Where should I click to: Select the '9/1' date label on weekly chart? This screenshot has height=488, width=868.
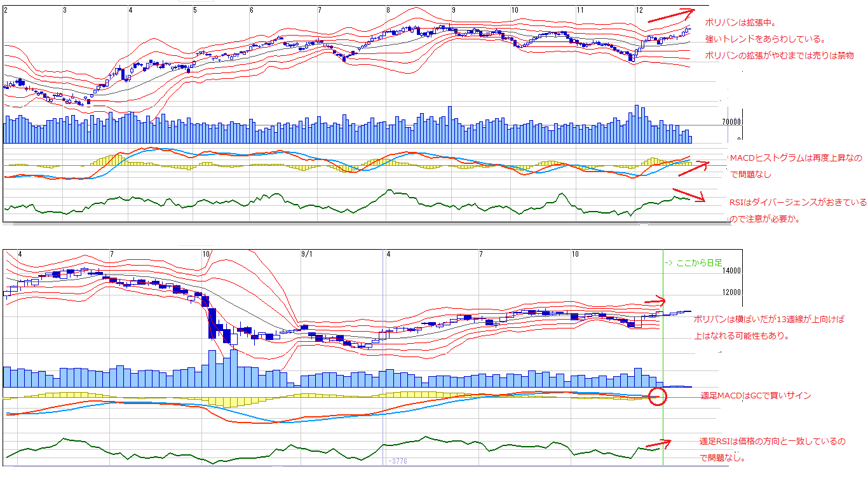tap(307, 254)
